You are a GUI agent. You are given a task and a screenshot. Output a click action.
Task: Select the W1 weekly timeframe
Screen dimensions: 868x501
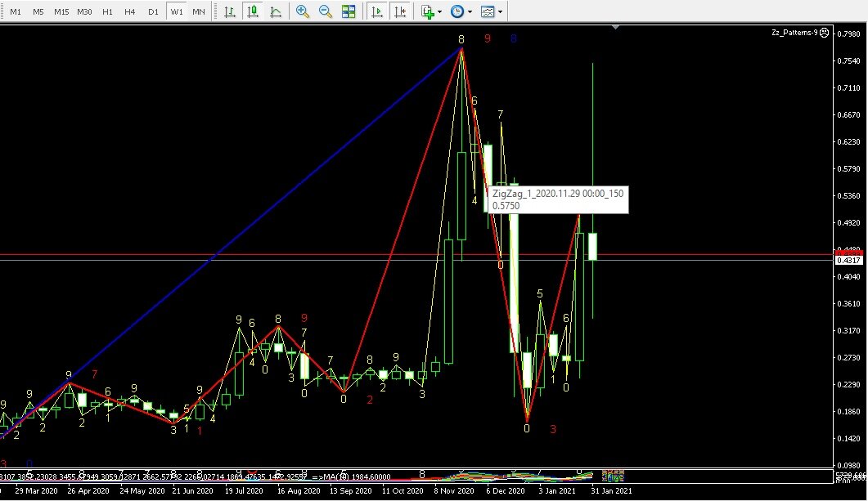pos(177,11)
